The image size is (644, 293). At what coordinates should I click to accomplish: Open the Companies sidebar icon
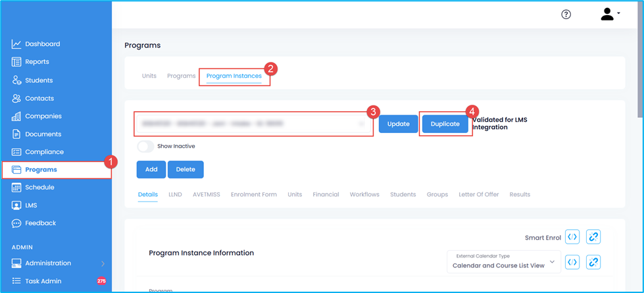click(16, 117)
